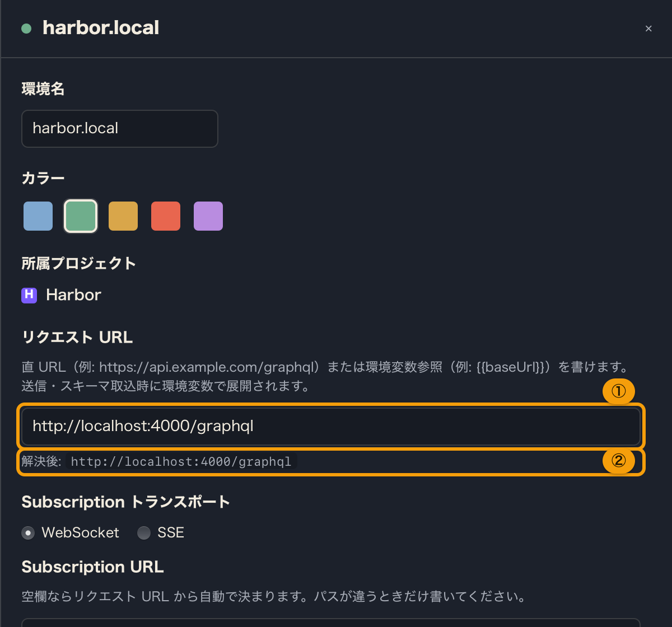This screenshot has width=672, height=627.
Task: Focus the Request URL input field
Action: pos(331,427)
